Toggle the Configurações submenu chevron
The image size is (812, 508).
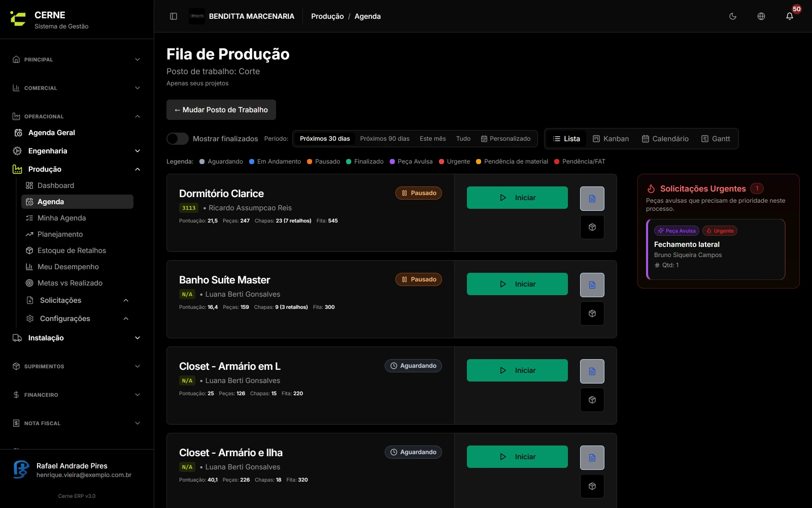coord(126,319)
